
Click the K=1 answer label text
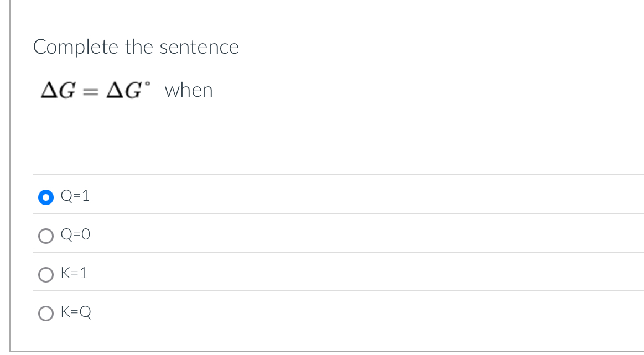74,273
